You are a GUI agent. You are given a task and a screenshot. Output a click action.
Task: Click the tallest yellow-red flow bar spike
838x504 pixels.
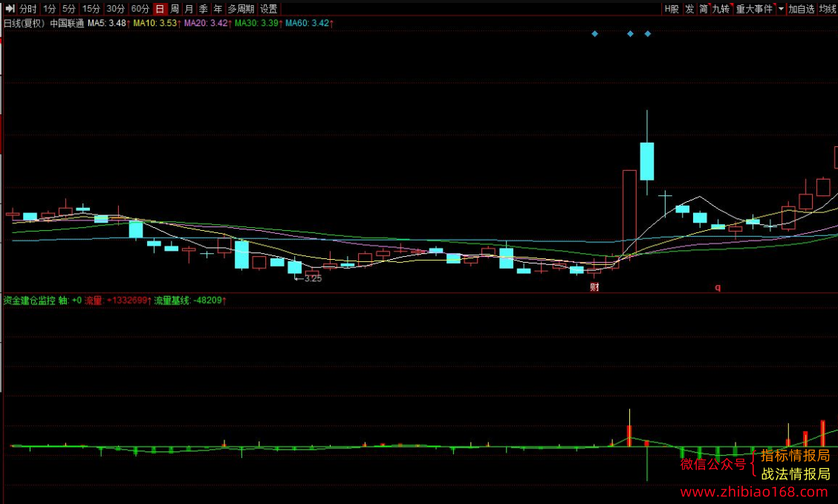629,428
